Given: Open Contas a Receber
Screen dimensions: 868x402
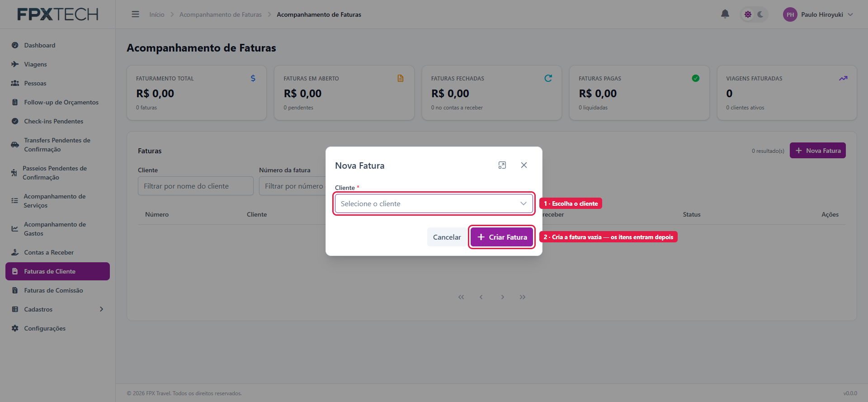Looking at the screenshot, I should pos(57,252).
